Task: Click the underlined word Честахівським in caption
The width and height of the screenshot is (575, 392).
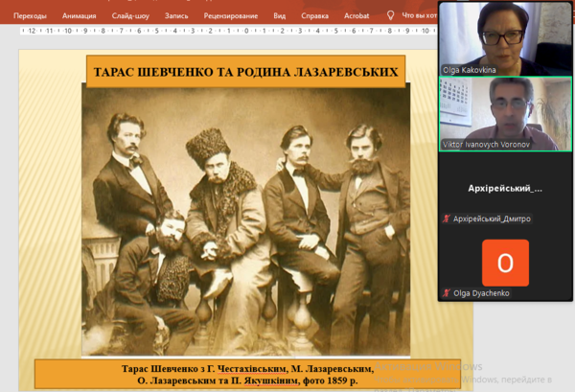Action: click(252, 369)
